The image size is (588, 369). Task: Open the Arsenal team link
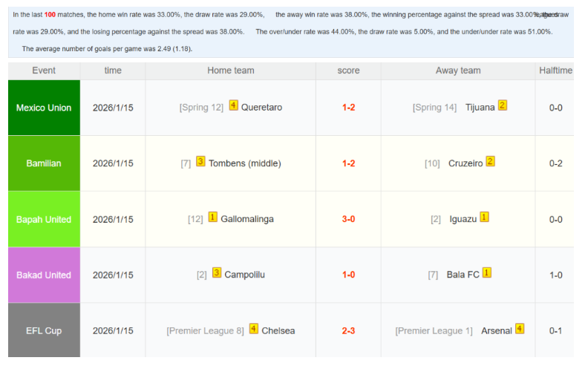coord(497,330)
